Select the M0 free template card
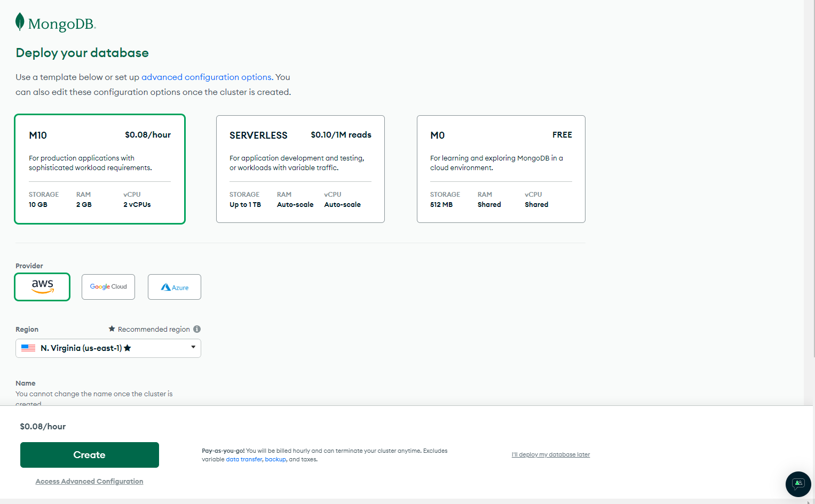Screen dimensions: 815x504 [501, 169]
